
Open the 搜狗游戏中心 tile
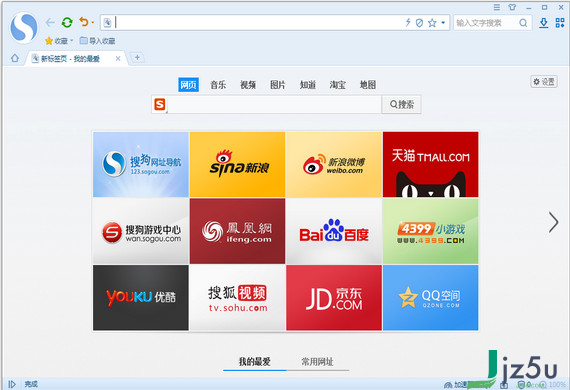tap(141, 231)
